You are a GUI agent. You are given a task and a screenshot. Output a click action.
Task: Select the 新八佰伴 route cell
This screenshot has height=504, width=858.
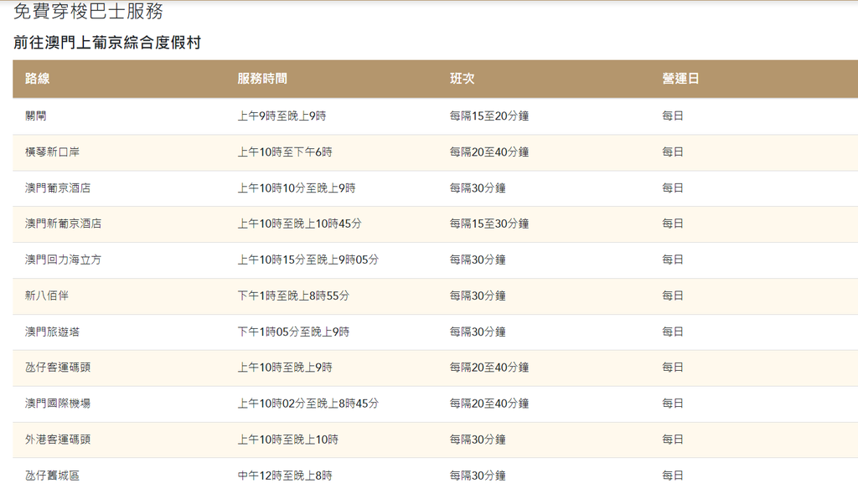47,296
